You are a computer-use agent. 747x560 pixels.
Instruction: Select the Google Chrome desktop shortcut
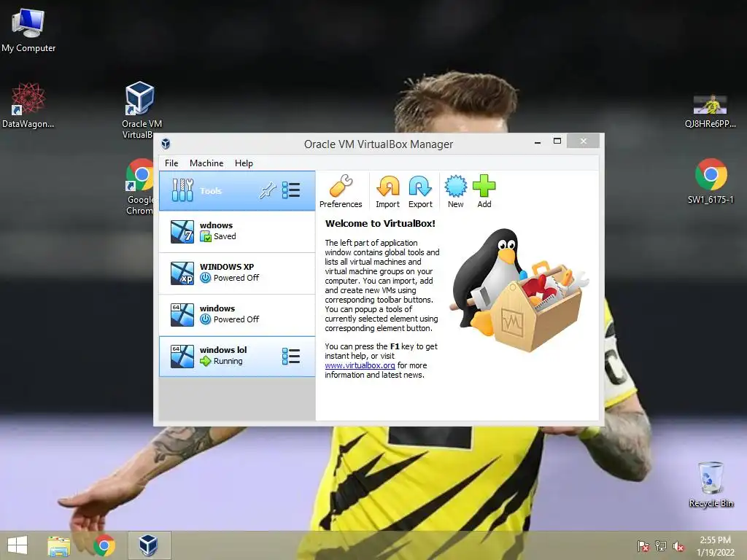(x=139, y=187)
